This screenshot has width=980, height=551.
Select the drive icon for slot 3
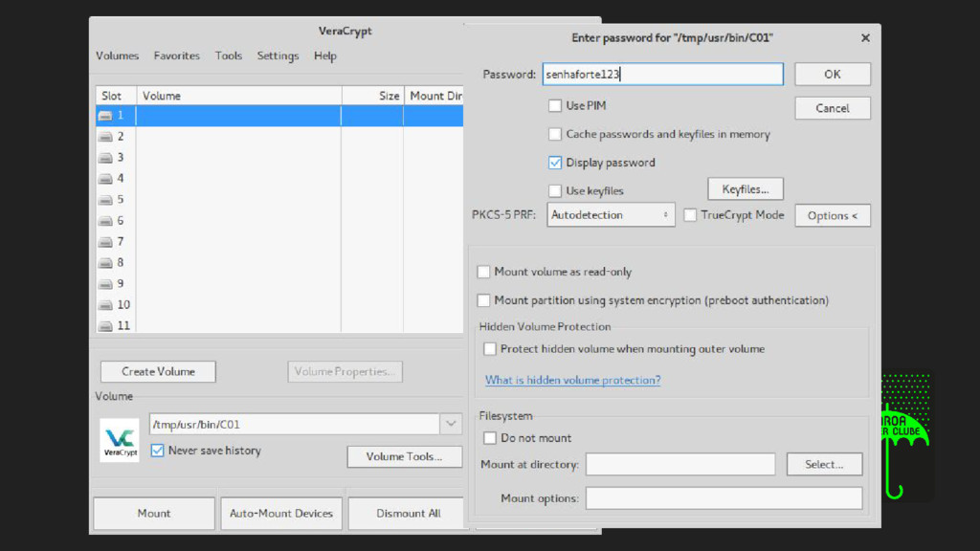click(x=105, y=158)
